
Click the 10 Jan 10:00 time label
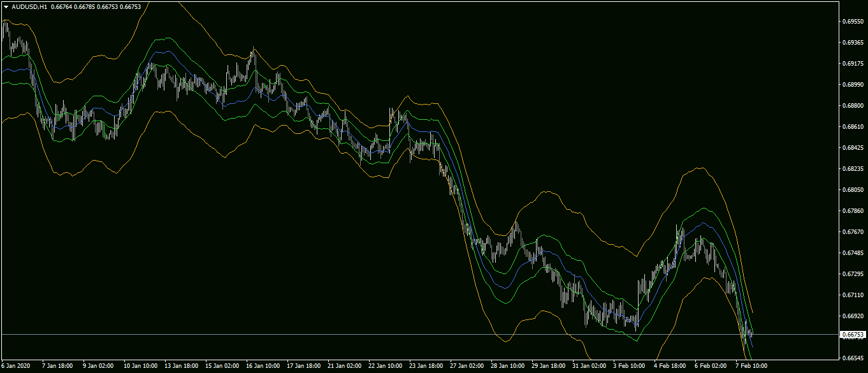pyautogui.click(x=140, y=366)
